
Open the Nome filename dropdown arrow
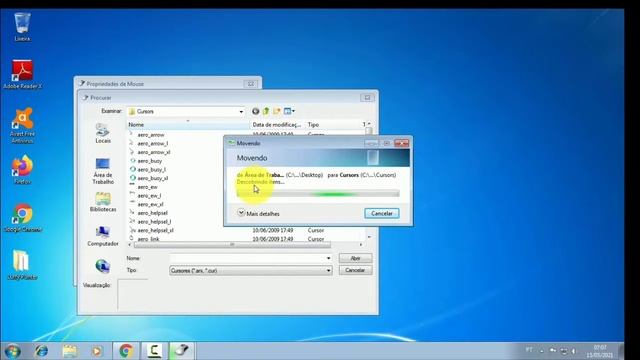pos(328,258)
